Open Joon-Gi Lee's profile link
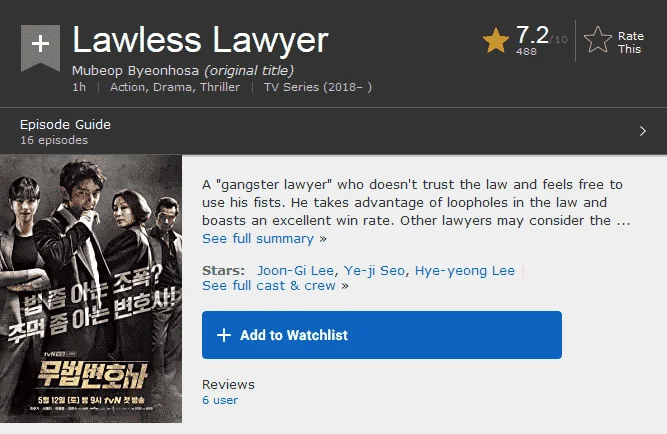Image resolution: width=667 pixels, height=434 pixels. tap(295, 271)
